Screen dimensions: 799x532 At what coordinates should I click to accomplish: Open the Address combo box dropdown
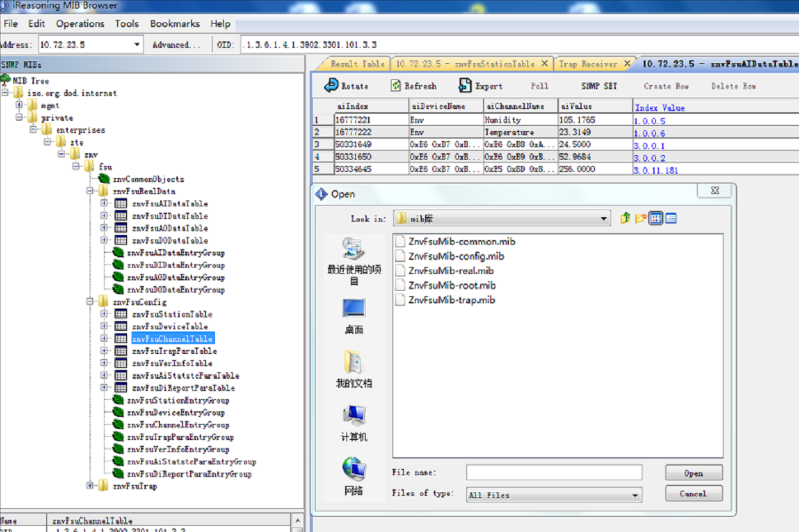[x=137, y=45]
